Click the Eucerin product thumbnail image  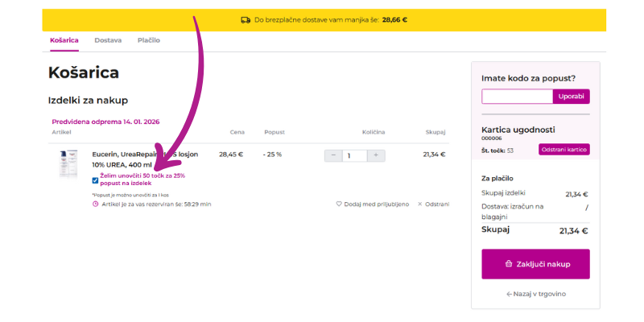point(68,164)
